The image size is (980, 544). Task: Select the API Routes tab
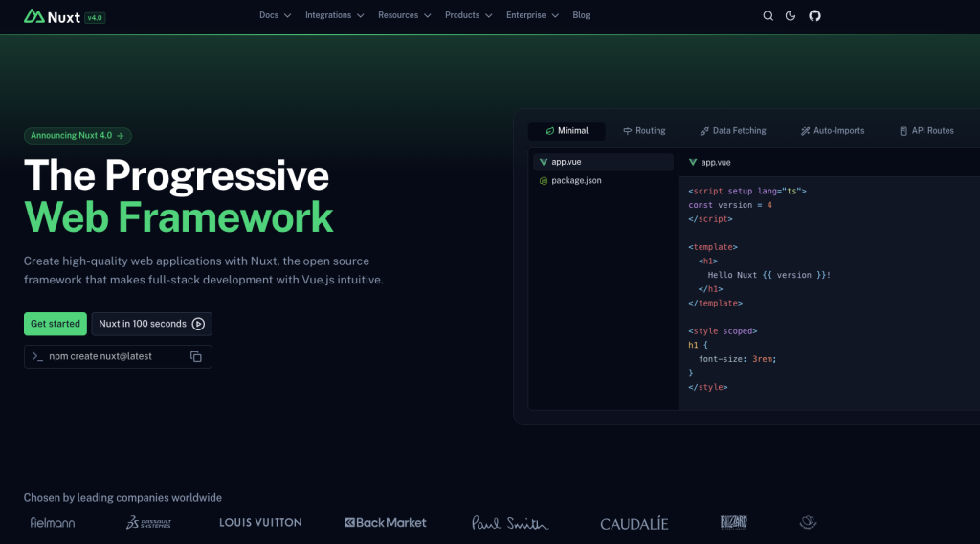coord(926,131)
